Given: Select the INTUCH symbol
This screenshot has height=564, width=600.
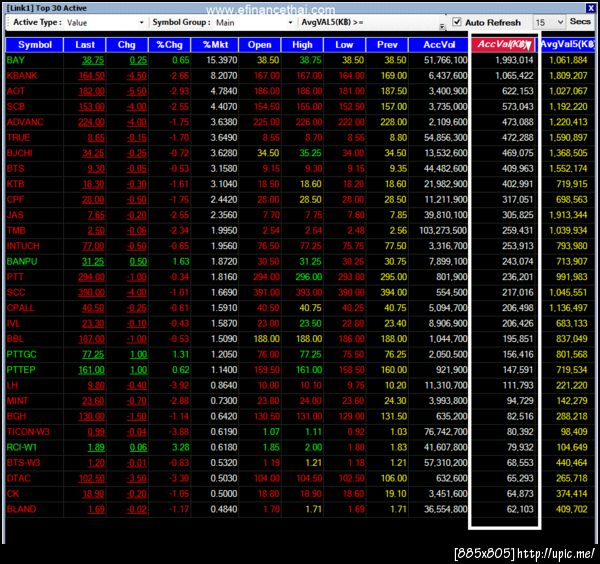Looking at the screenshot, I should [23, 246].
